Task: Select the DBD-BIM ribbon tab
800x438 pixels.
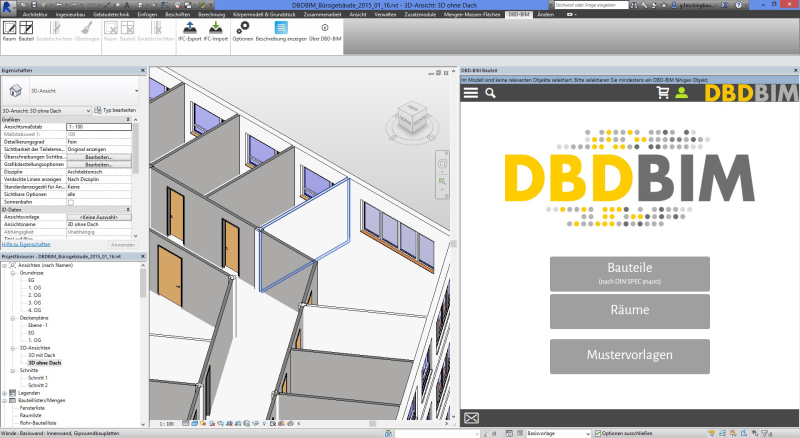Action: (x=518, y=15)
